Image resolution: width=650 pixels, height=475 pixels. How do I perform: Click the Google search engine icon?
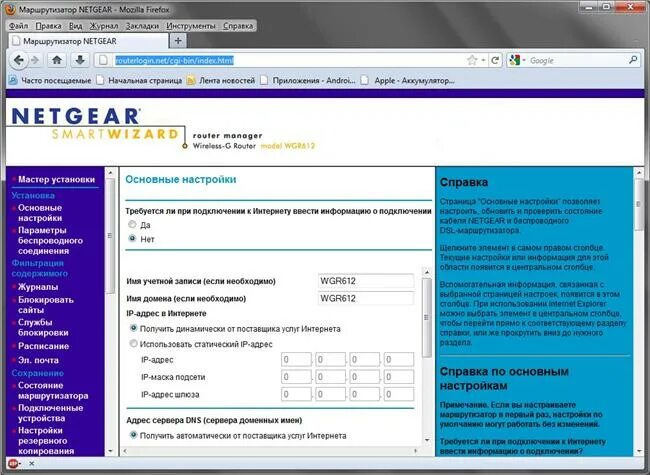click(x=514, y=61)
